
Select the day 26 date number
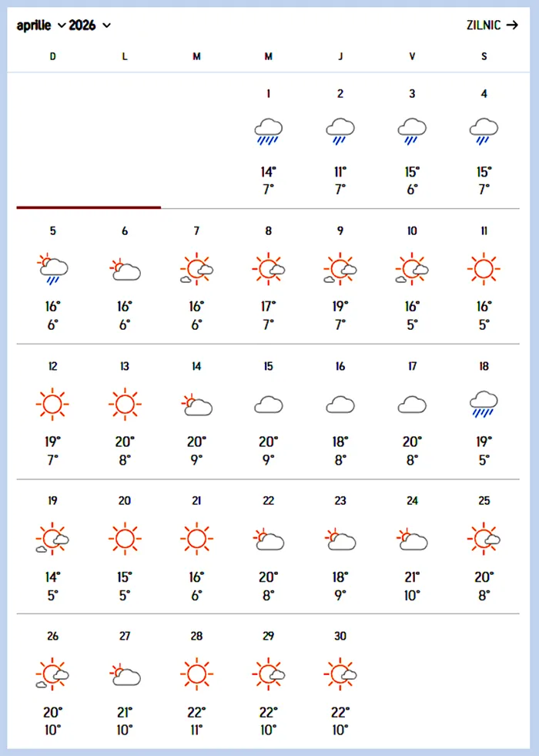52,637
